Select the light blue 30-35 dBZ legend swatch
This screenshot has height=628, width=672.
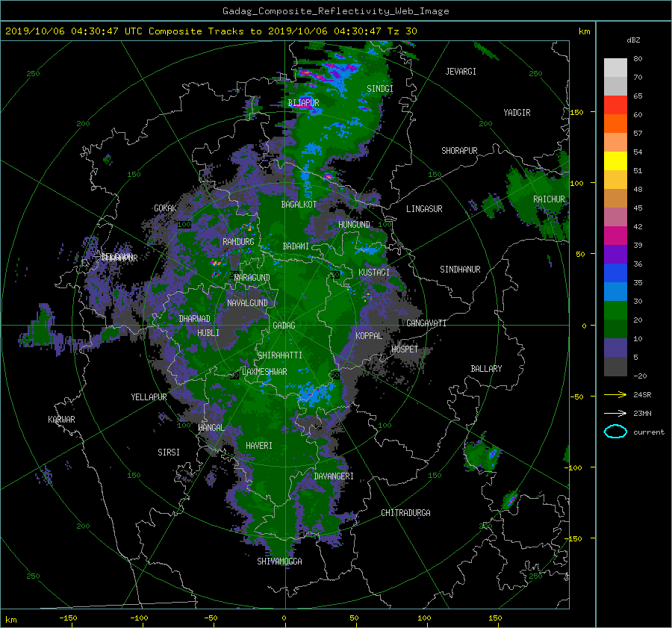pos(615,292)
